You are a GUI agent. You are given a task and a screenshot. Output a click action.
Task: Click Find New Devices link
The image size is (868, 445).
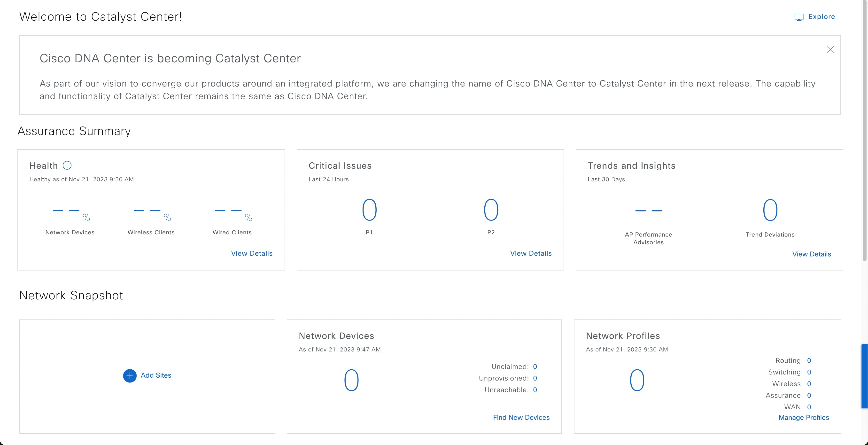tap(520, 417)
